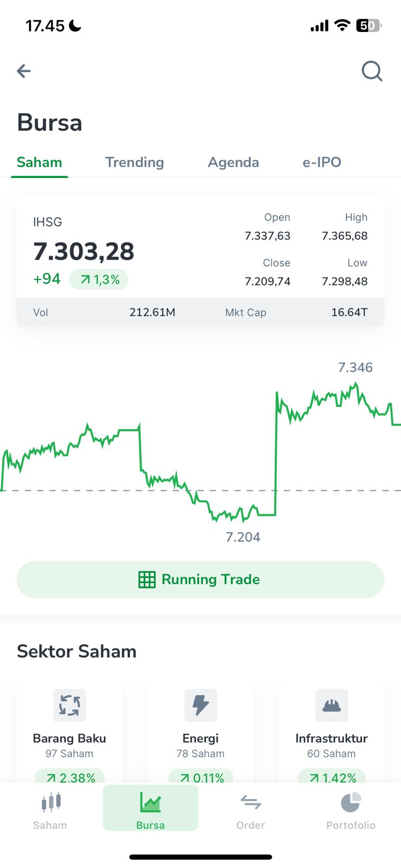Switch to the Agenda tab

[233, 162]
